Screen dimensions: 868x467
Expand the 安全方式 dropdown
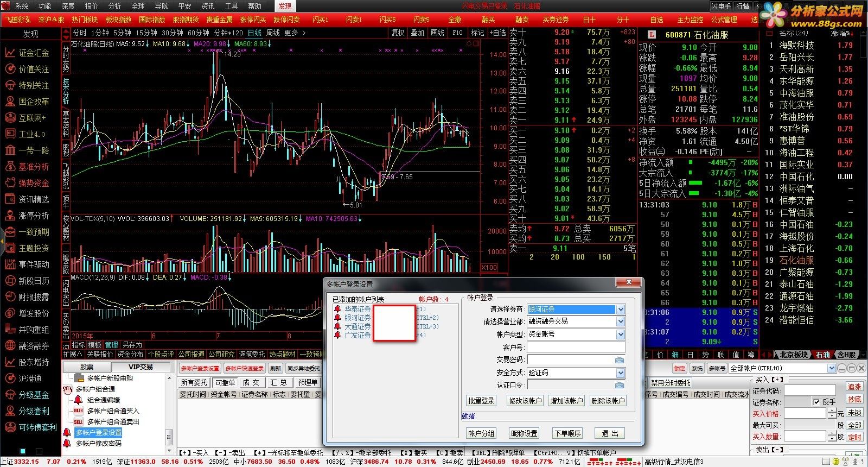[x=621, y=373]
